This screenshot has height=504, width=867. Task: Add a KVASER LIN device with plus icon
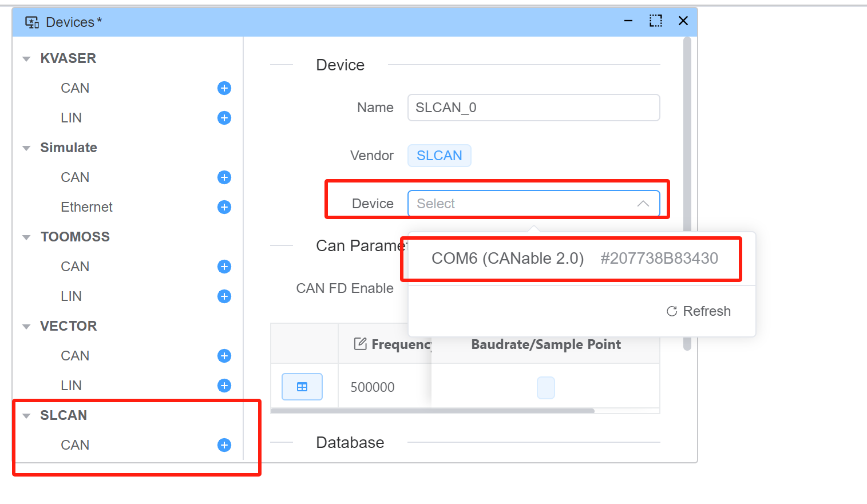(224, 118)
